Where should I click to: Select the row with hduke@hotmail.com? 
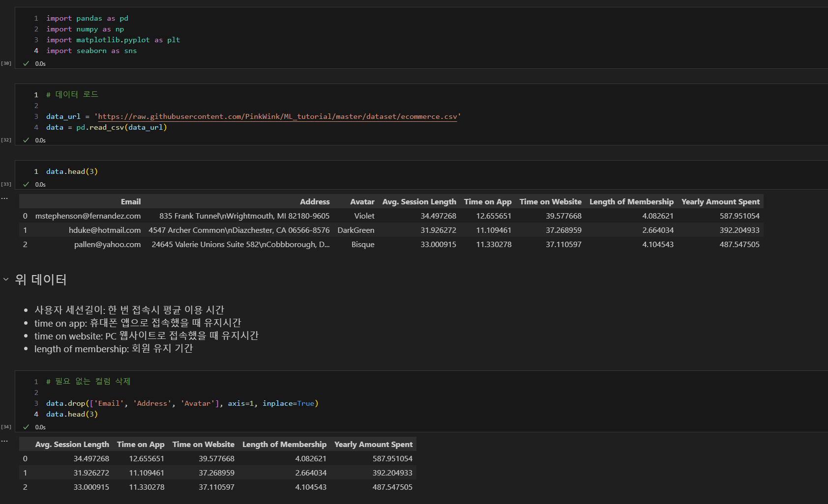[391, 230]
